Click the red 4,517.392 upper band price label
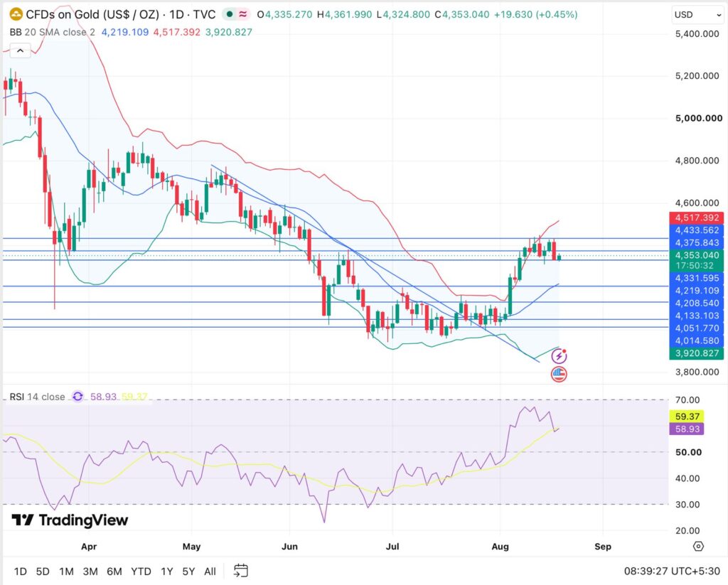Screen dimensions: 728x585 click(x=697, y=218)
